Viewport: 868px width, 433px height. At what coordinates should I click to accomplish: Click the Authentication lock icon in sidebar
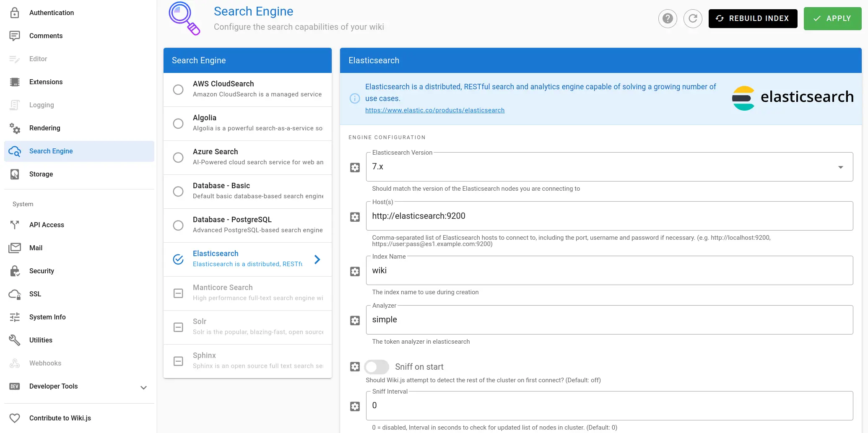(15, 13)
